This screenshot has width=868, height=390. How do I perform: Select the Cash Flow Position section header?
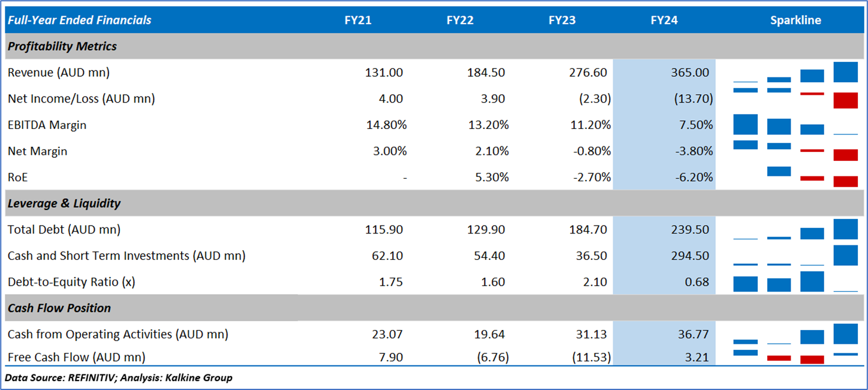pos(59,308)
